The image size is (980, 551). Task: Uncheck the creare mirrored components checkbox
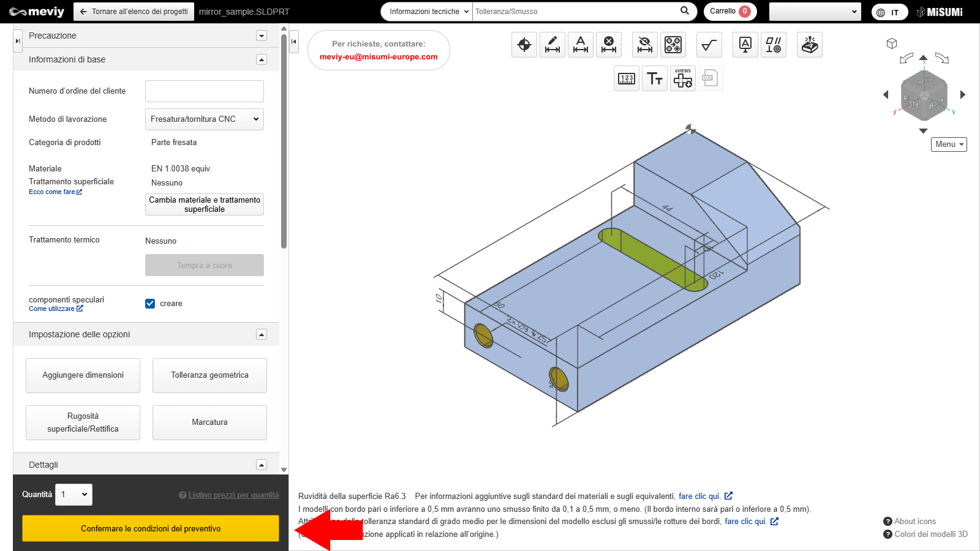[150, 304]
